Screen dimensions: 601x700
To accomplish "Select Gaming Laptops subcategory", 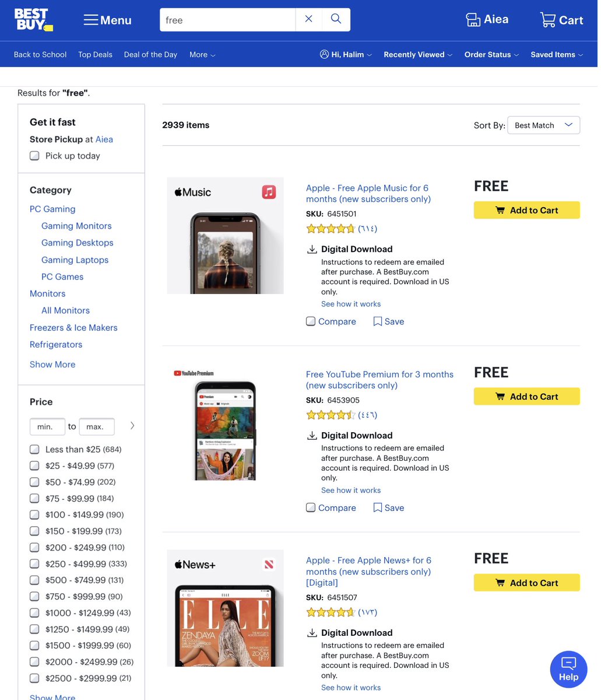I will (x=75, y=260).
